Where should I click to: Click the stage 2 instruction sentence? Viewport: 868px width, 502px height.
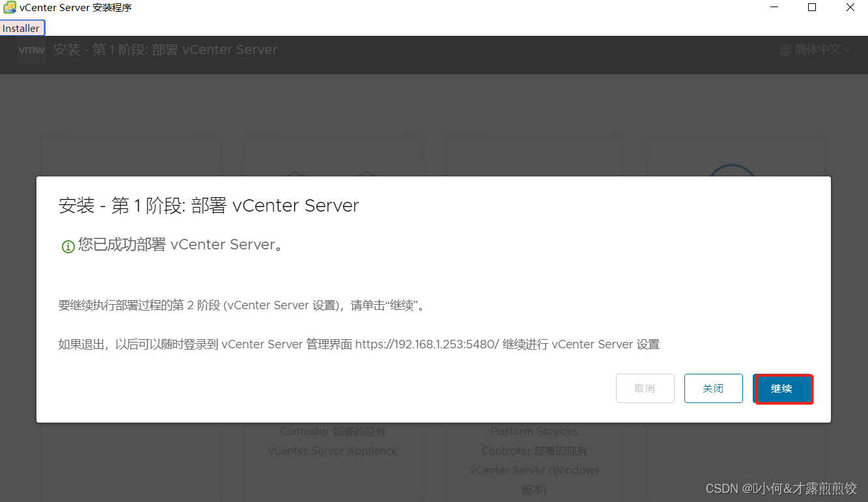coord(243,305)
